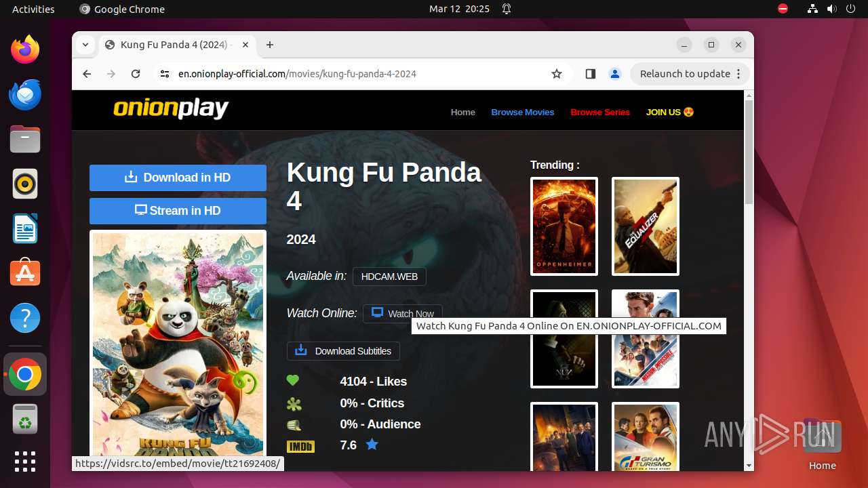Screen dimensions: 868x488
Task: Expand tab search dropdown arrow
Action: tap(85, 45)
